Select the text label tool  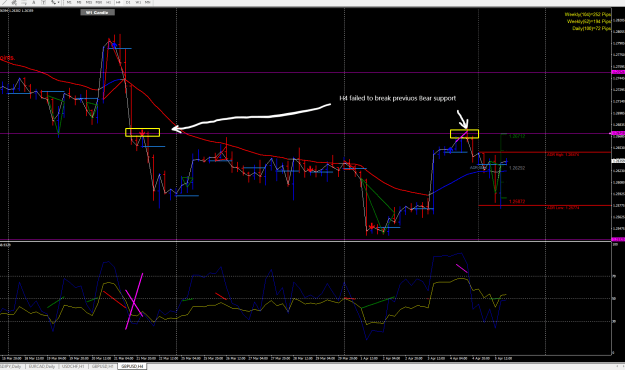coord(43,2)
